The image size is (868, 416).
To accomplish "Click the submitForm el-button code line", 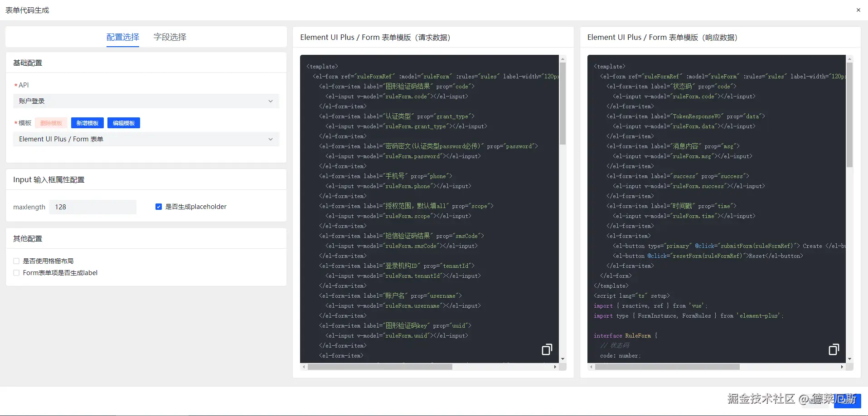I will click(x=729, y=246).
